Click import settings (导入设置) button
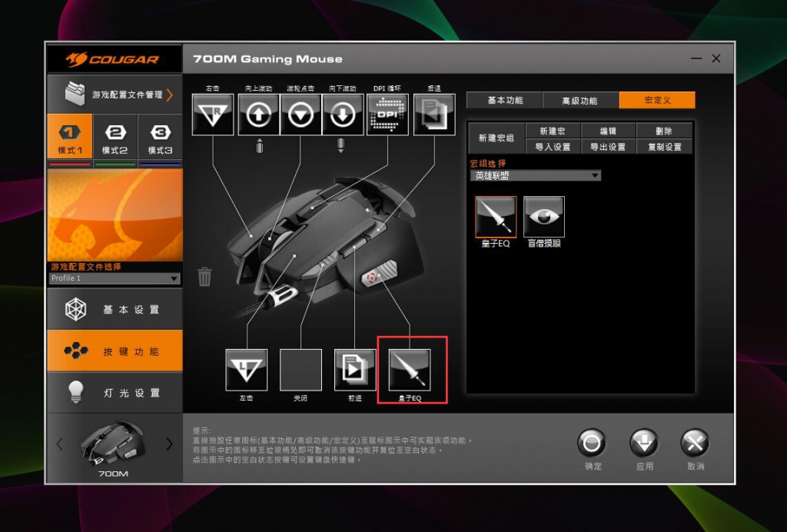The image size is (787, 532). [553, 147]
